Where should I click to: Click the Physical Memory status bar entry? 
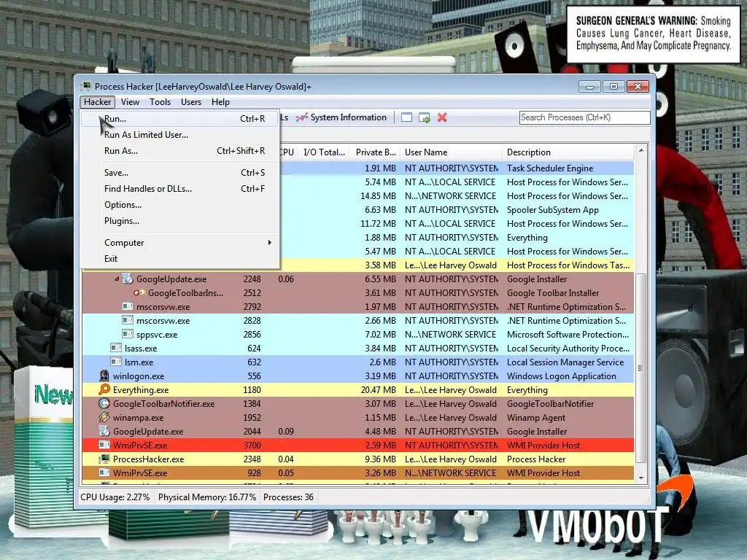(206, 497)
